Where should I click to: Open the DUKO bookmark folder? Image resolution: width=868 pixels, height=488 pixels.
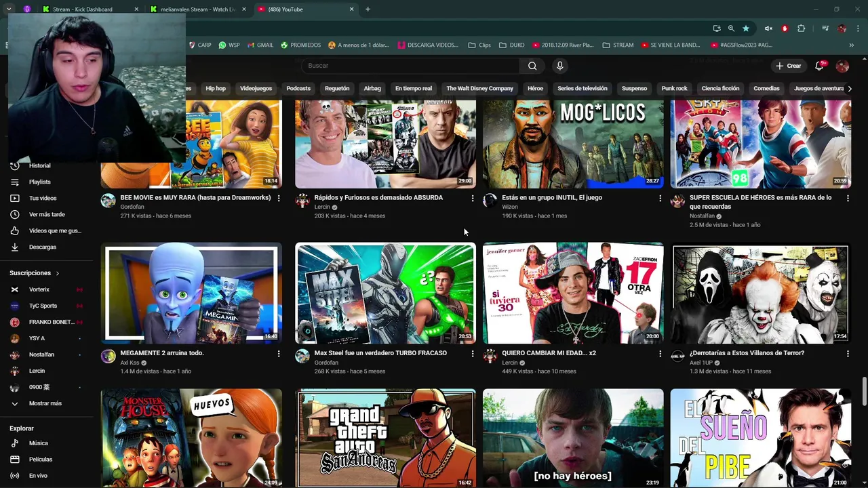(x=511, y=45)
